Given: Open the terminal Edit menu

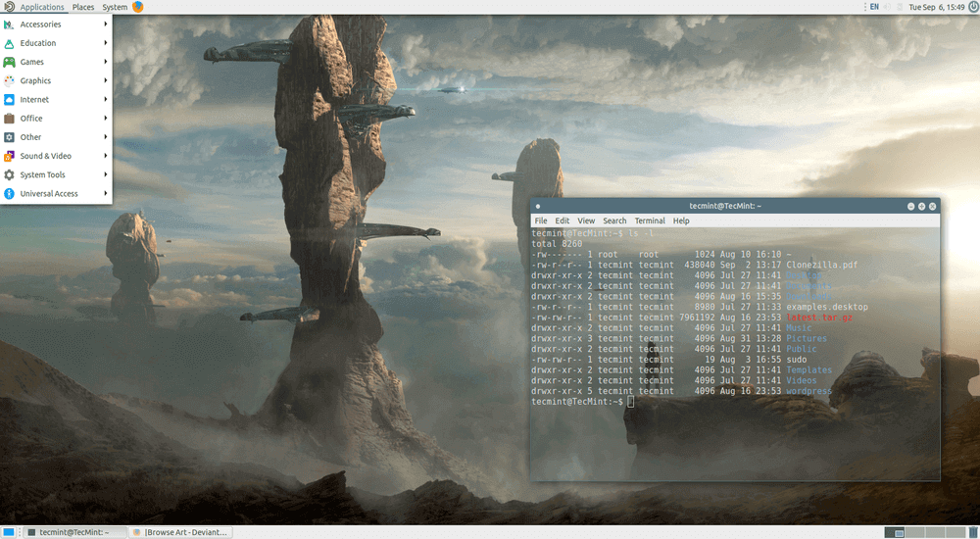Looking at the screenshot, I should [x=562, y=220].
